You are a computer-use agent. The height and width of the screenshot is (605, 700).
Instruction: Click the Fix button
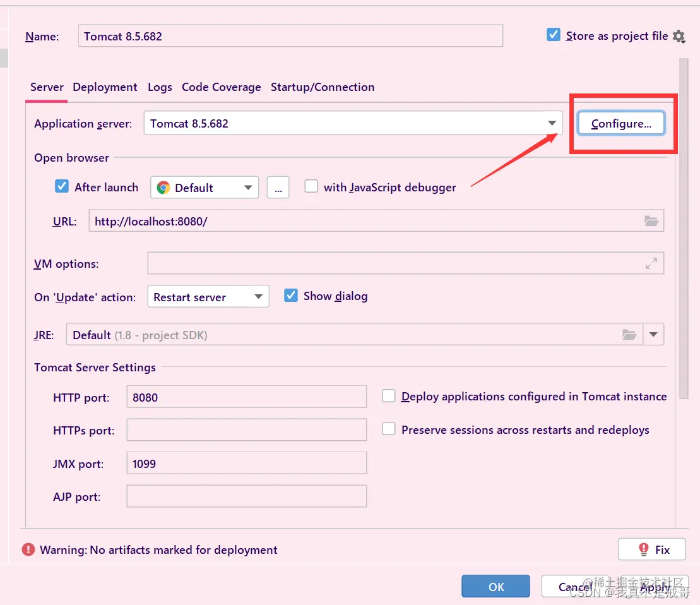[x=652, y=549]
